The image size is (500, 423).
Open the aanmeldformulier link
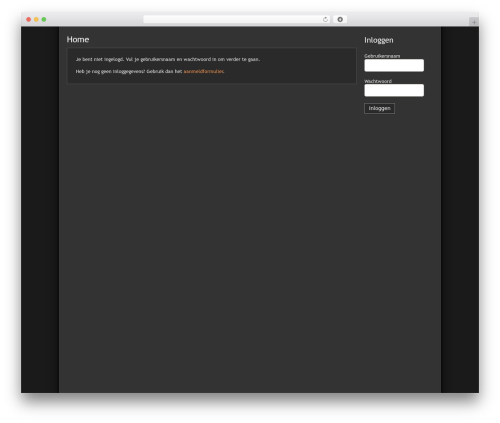(x=204, y=71)
